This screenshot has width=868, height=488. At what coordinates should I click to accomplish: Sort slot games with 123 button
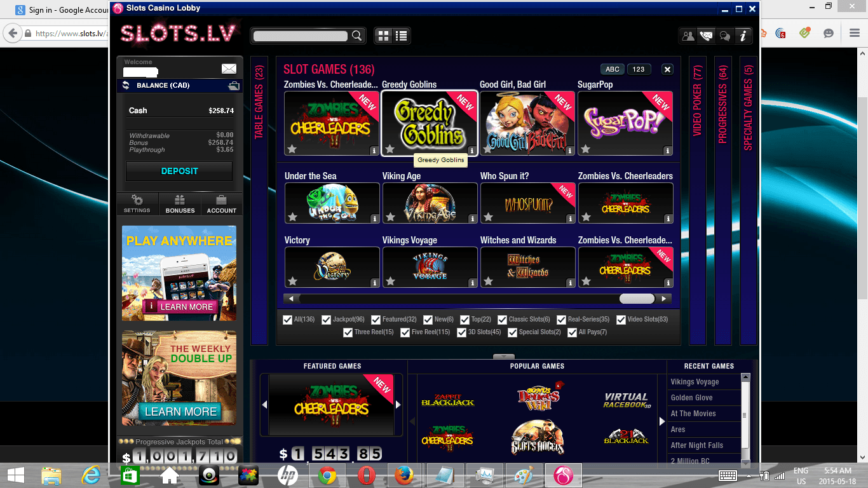click(639, 69)
